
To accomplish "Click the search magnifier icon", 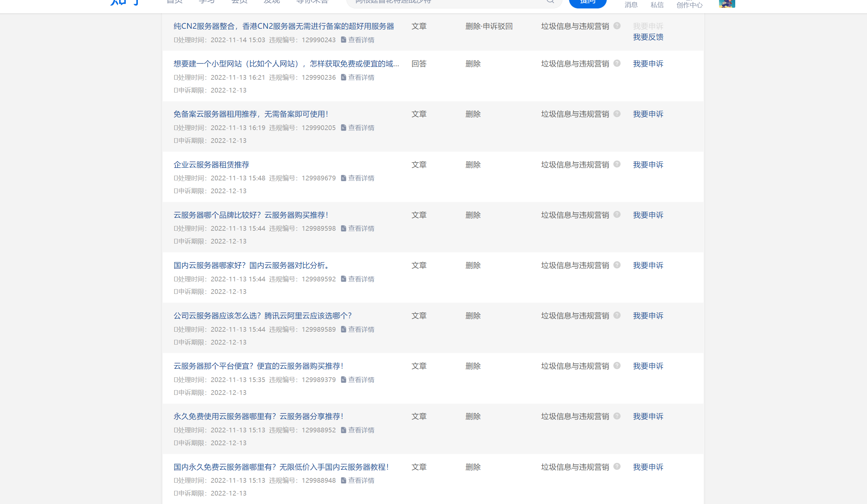I will tap(550, 2).
